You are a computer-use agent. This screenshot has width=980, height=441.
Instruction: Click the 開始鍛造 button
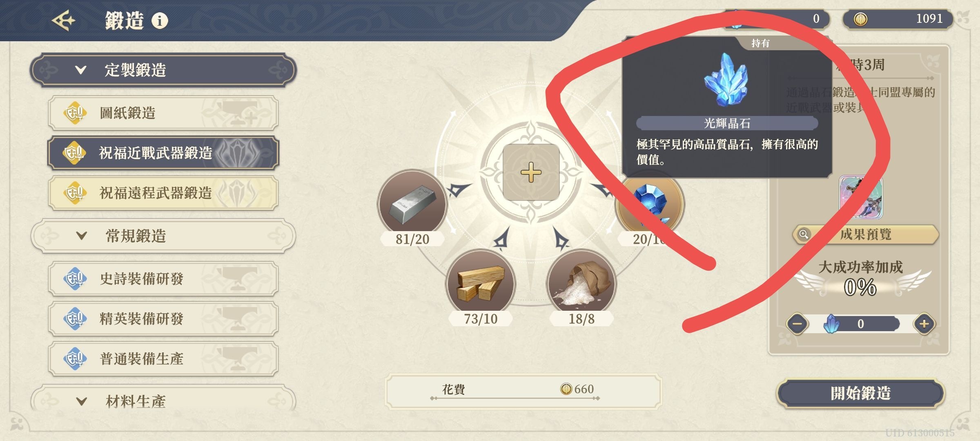861,393
